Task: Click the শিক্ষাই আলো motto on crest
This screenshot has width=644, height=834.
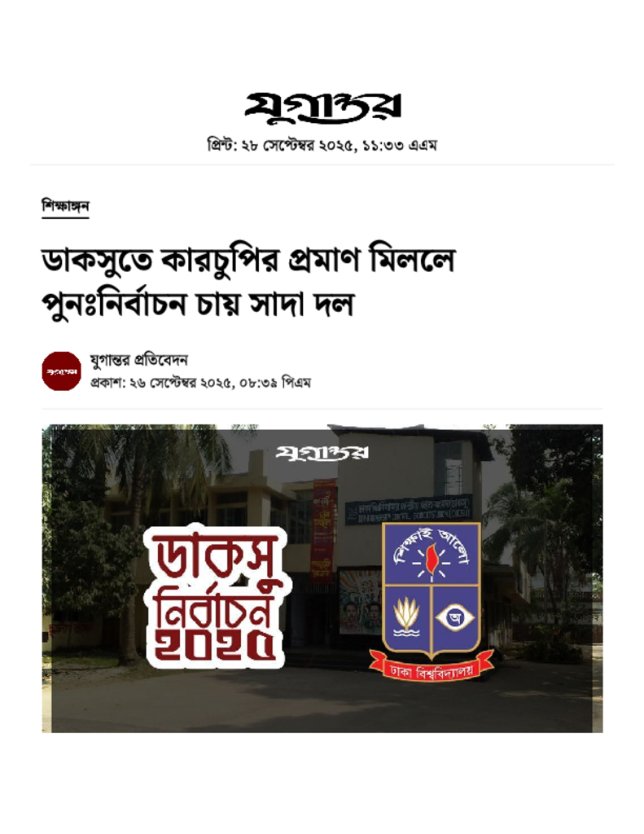Action: pos(432,545)
